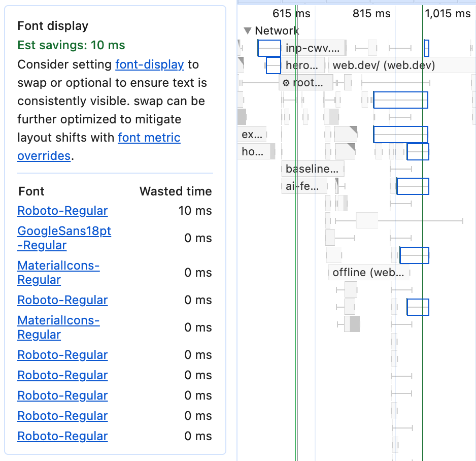476x461 pixels.
Task: Open the font metric overrides link
Action: point(149,137)
